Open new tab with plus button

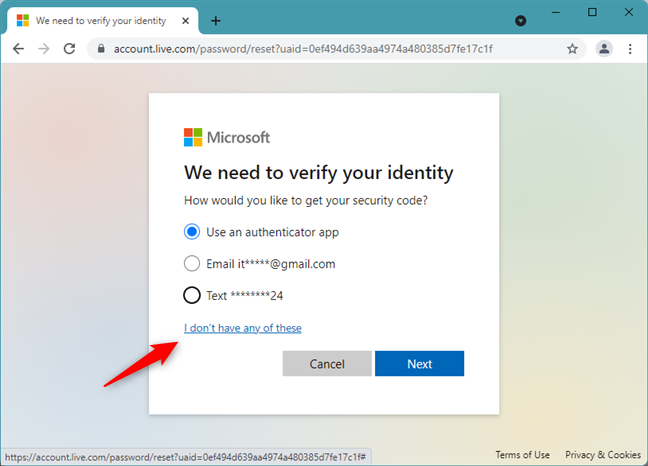coord(216,20)
